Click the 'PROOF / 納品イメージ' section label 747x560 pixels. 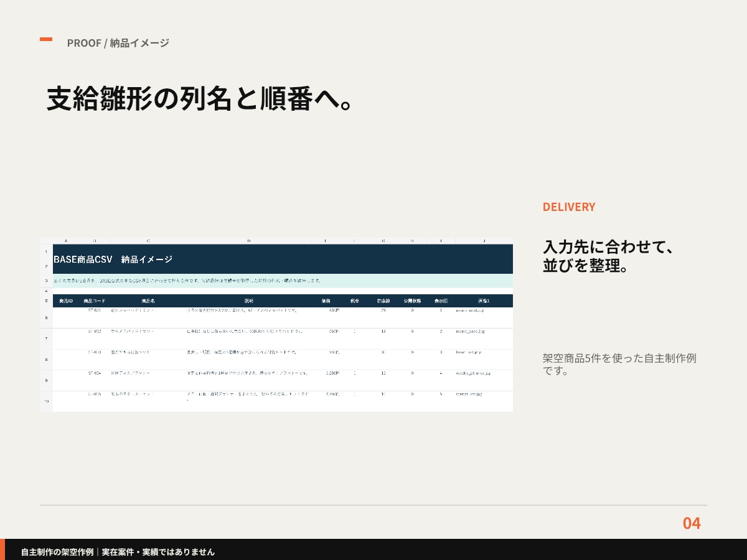tap(118, 43)
